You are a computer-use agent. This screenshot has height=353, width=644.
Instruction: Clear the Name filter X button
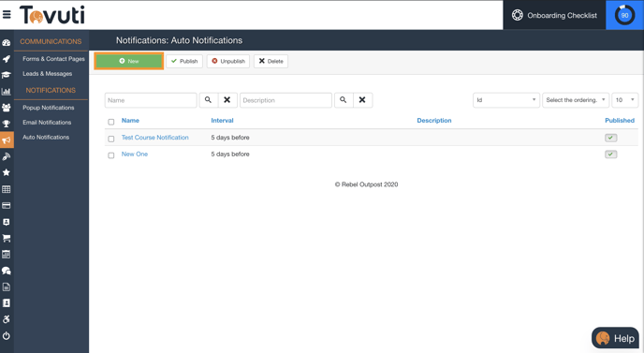(x=227, y=100)
